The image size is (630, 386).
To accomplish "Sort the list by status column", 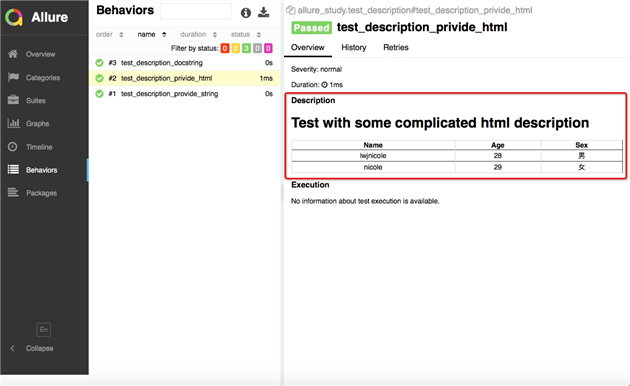I will click(245, 35).
